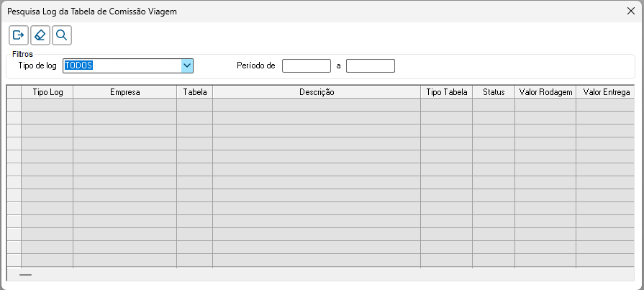Open the Tipo de log dropdown arrow

pos(187,65)
